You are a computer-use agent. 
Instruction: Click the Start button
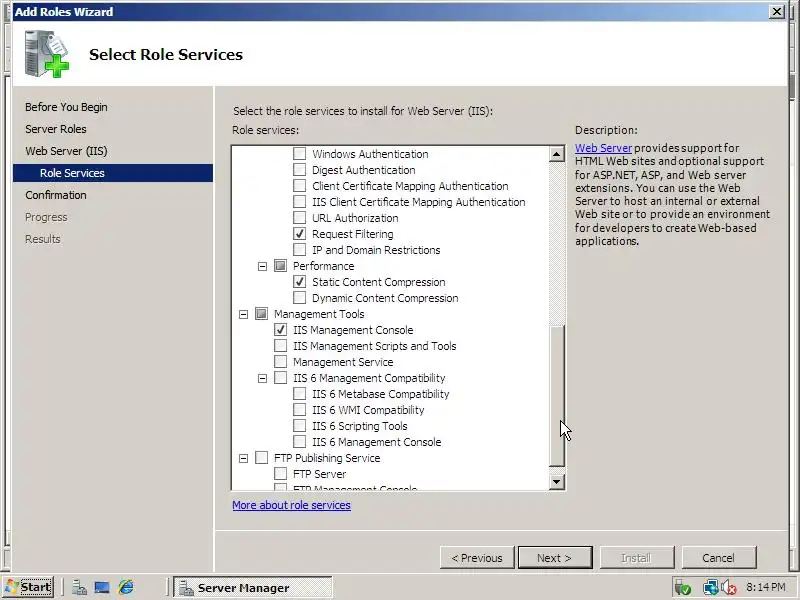coord(28,587)
